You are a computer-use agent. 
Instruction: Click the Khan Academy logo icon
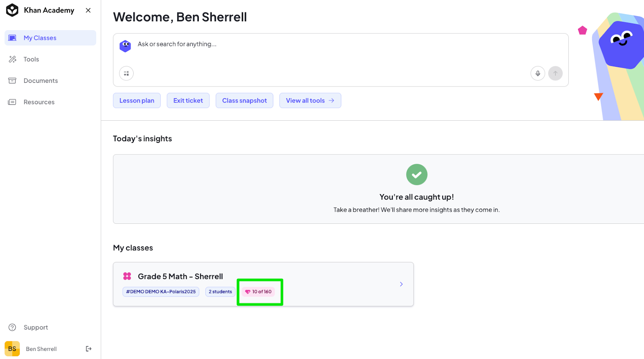[12, 10]
